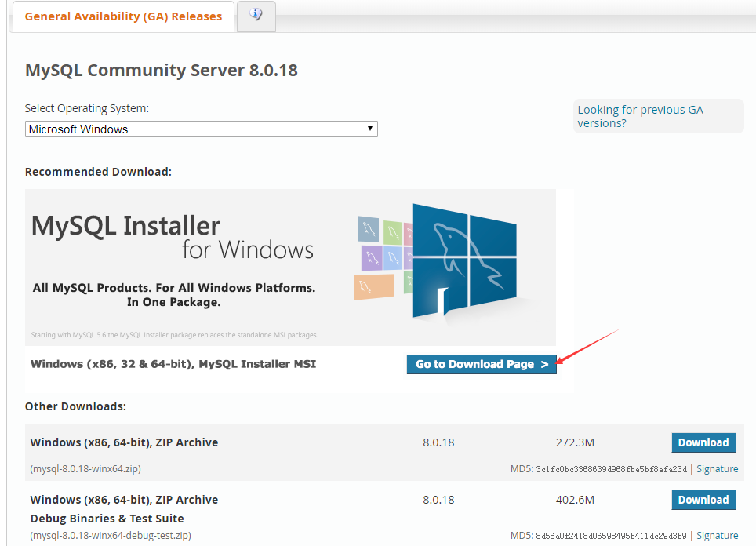Click 'Starting with MySQL 5.6' footnote text
The image size is (756, 546).
[175, 335]
